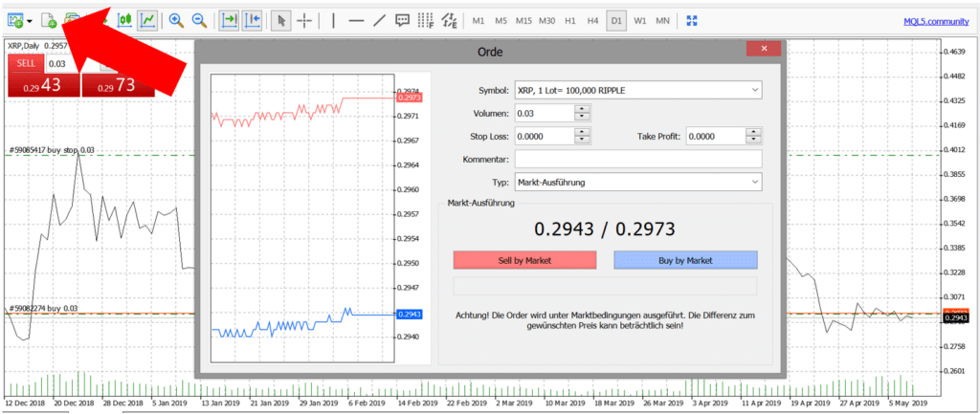Screen dimensions: 980x414
Task: Toggle line chart display mode
Action: (x=147, y=19)
